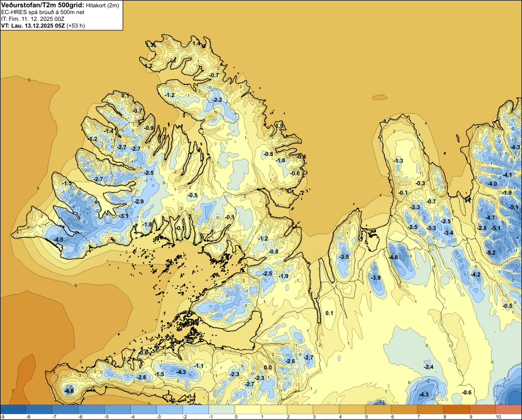Image resolution: width=522 pixels, height=420 pixels.
Task: Click the title "Veðurstofan/T2m 500grid:"
Action: (x=42, y=5)
